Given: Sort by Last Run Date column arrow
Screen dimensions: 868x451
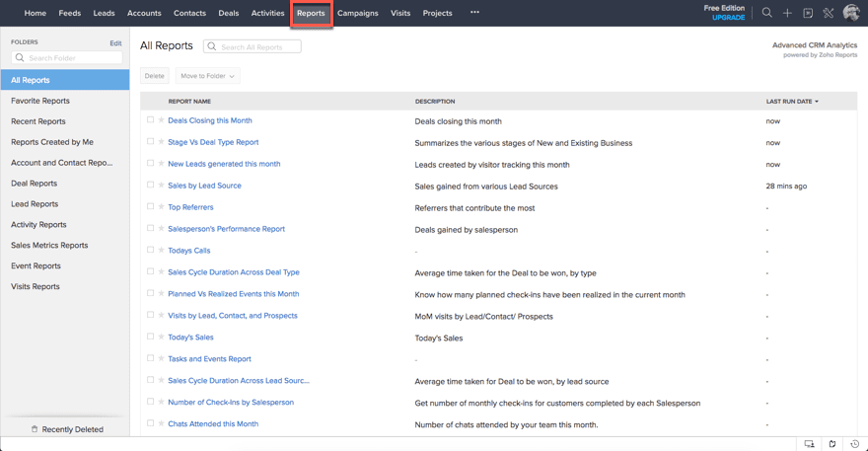Looking at the screenshot, I should point(817,102).
